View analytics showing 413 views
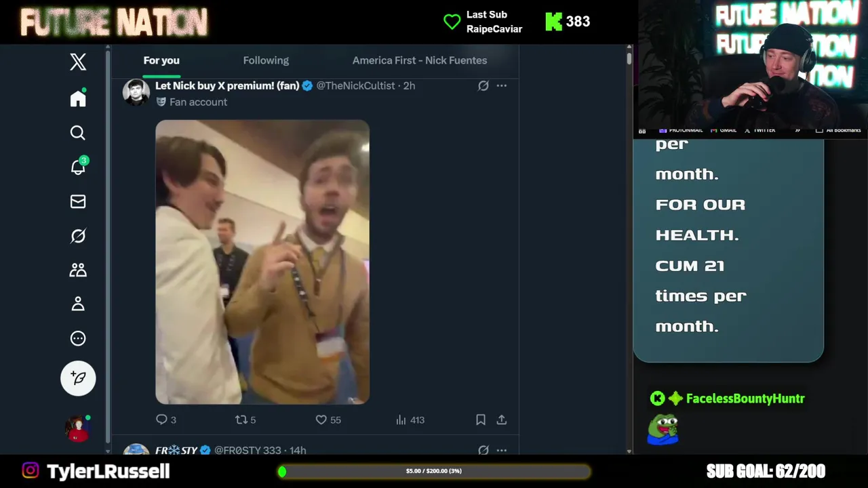Viewport: 868px width, 488px height. 410,420
